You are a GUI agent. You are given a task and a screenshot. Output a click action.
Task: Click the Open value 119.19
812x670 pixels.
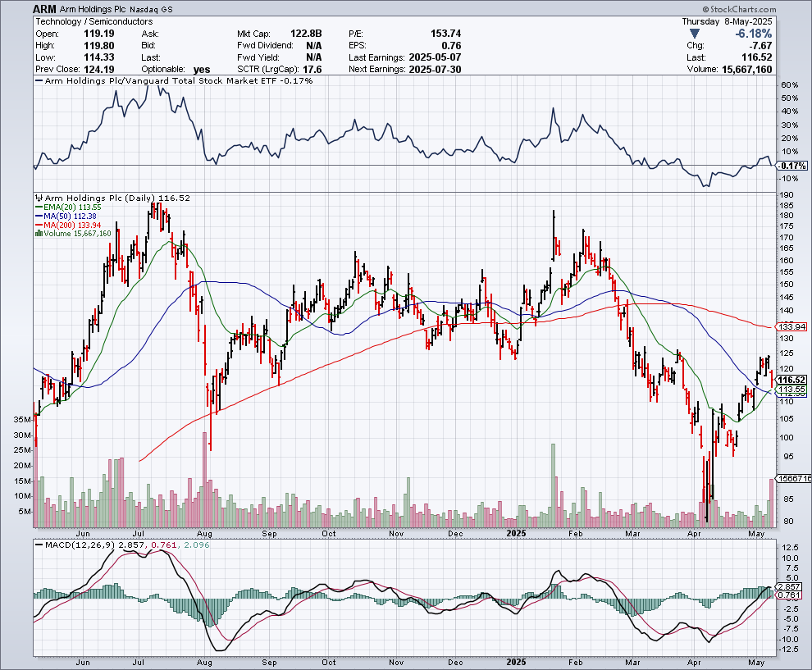[99, 34]
